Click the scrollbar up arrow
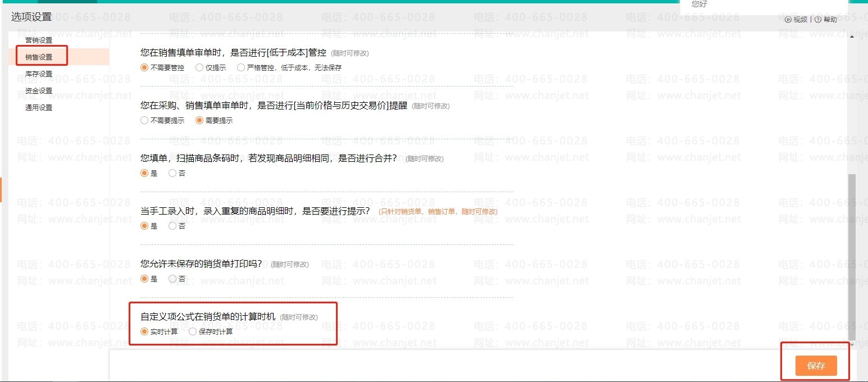The width and height of the screenshot is (868, 382). click(852, 37)
